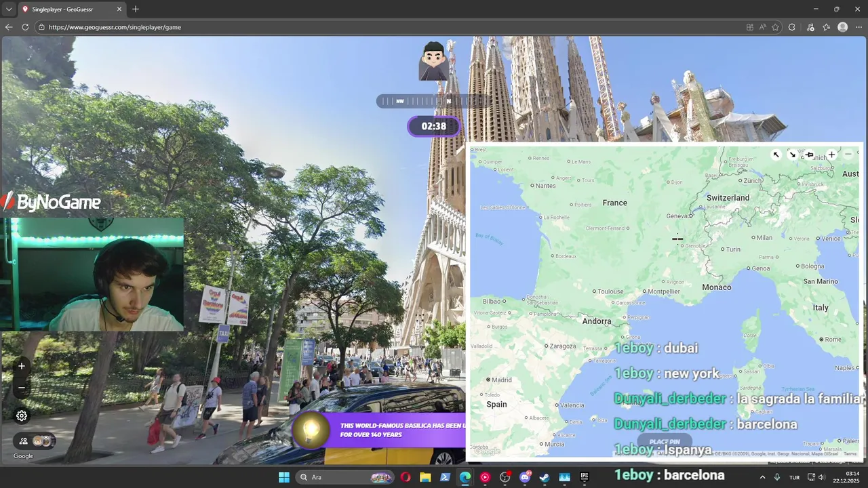Viewport: 868px width, 488px height.
Task: Open browser Settings and more menu
Action: pyautogui.click(x=859, y=27)
